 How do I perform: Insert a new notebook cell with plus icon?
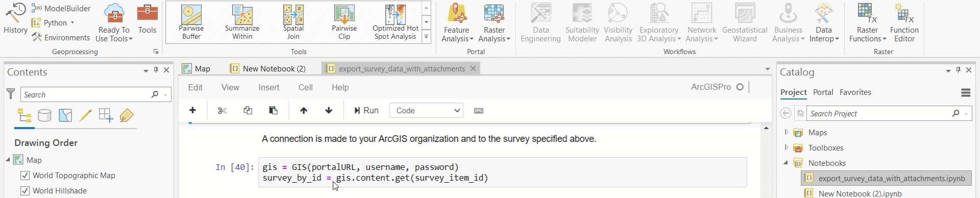click(x=192, y=110)
